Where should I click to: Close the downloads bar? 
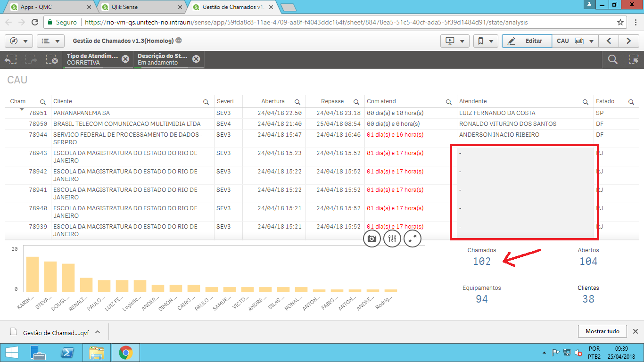(635, 331)
